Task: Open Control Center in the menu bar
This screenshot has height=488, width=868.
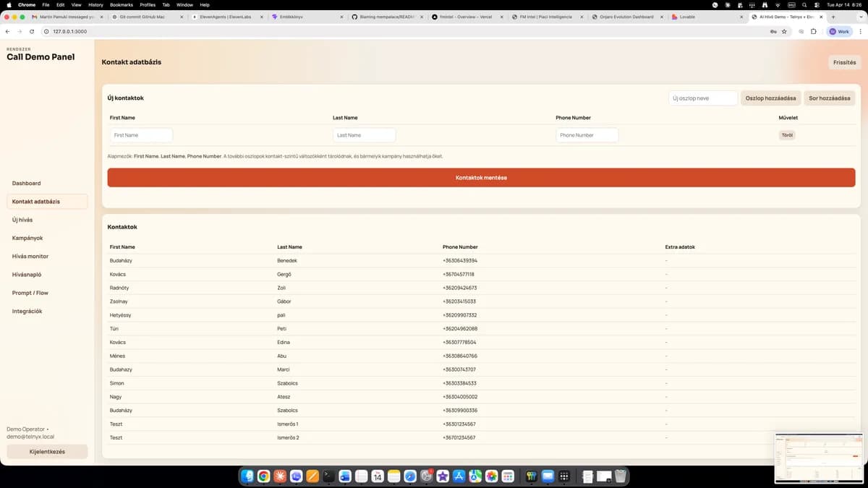Action: tap(817, 5)
